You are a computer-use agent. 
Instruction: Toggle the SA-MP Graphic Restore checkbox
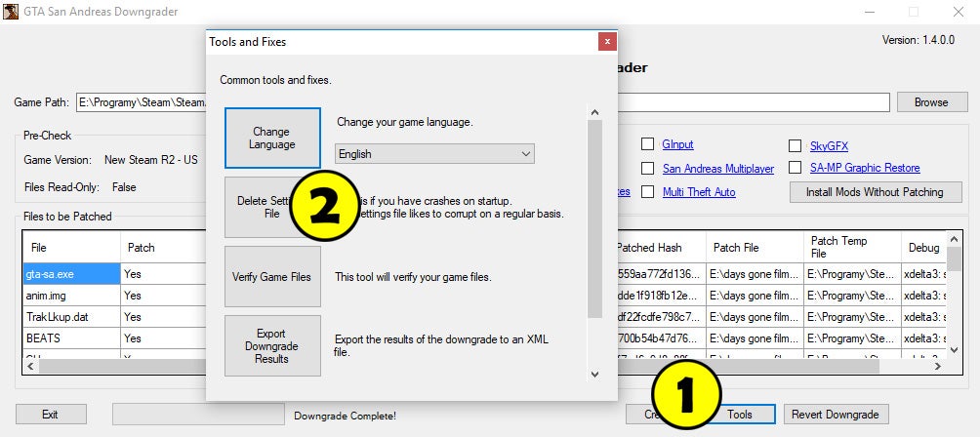[x=795, y=168]
